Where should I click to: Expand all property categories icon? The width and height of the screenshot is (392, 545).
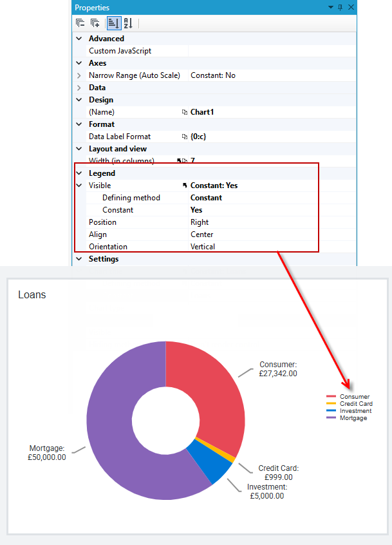95,23
